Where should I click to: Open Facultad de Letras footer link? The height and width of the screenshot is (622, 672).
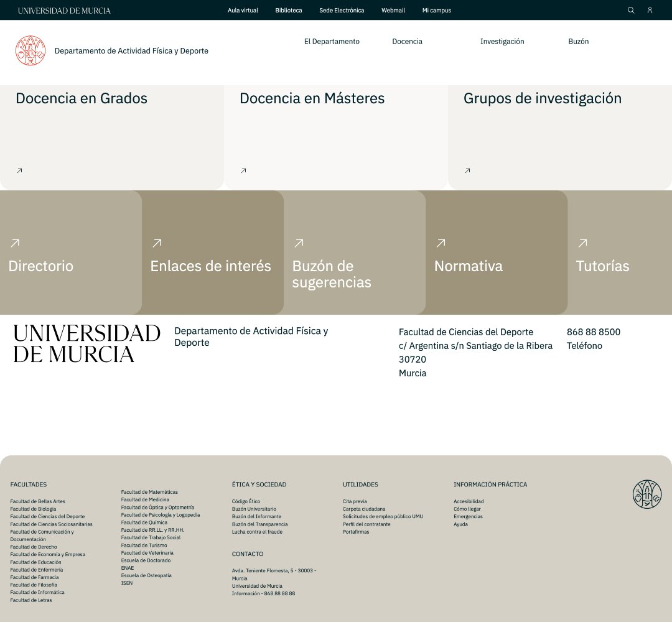click(x=31, y=600)
